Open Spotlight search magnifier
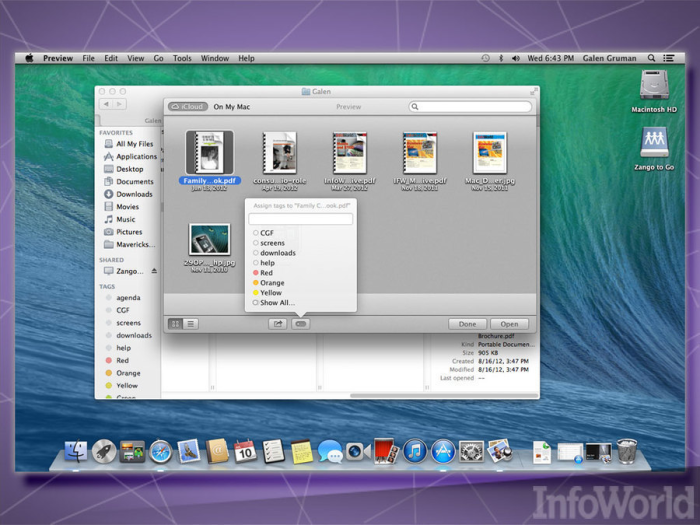The image size is (700, 525). (x=651, y=58)
